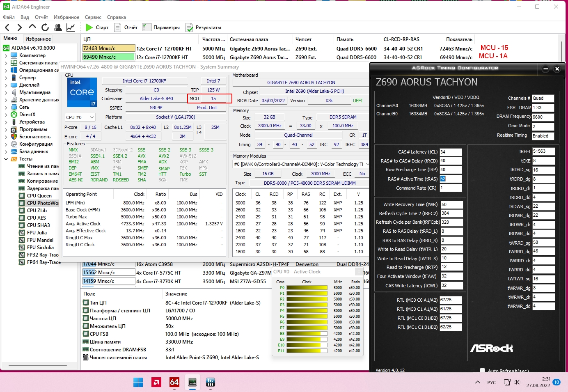Image resolution: width=568 pixels, height=392 pixels.
Task: Click the forward navigation arrow in AIDA64
Action: 19,28
